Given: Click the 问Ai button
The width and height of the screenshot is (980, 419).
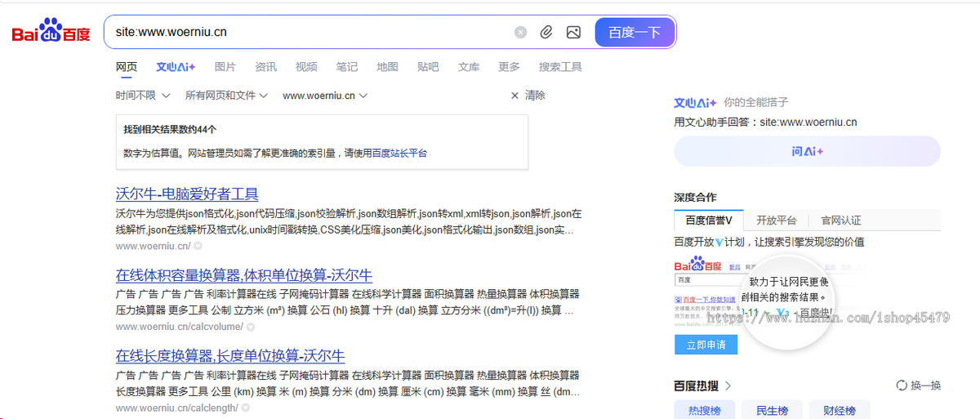Looking at the screenshot, I should pyautogui.click(x=807, y=151).
